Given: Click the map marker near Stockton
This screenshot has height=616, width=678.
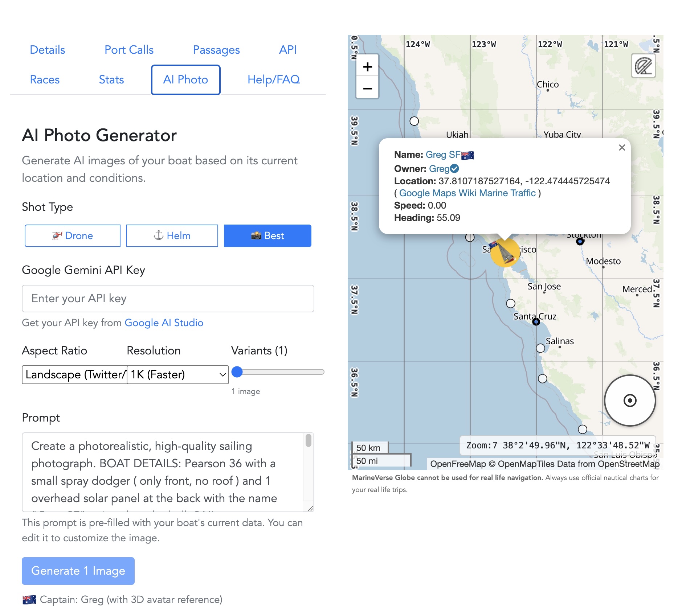Looking at the screenshot, I should coord(580,241).
